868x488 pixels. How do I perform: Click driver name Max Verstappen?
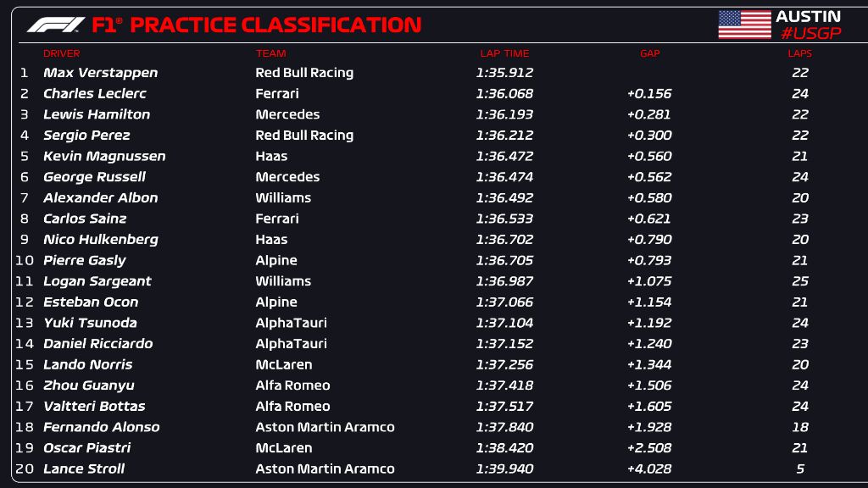click(100, 73)
